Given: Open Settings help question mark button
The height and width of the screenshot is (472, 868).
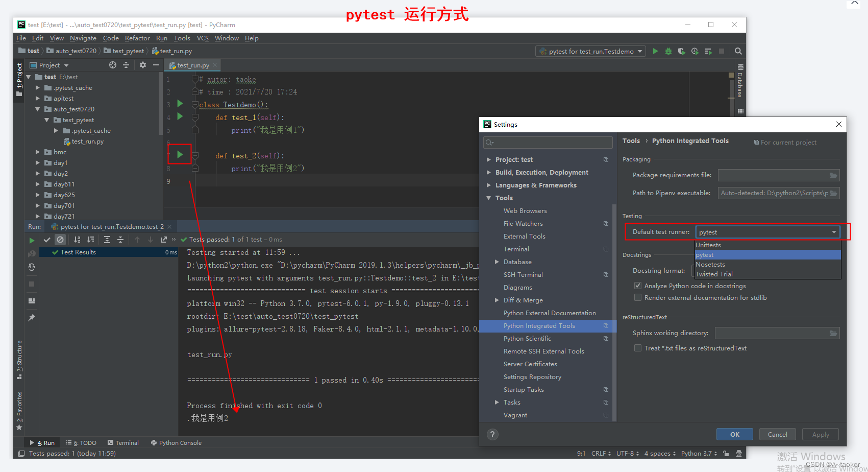Looking at the screenshot, I should click(492, 434).
